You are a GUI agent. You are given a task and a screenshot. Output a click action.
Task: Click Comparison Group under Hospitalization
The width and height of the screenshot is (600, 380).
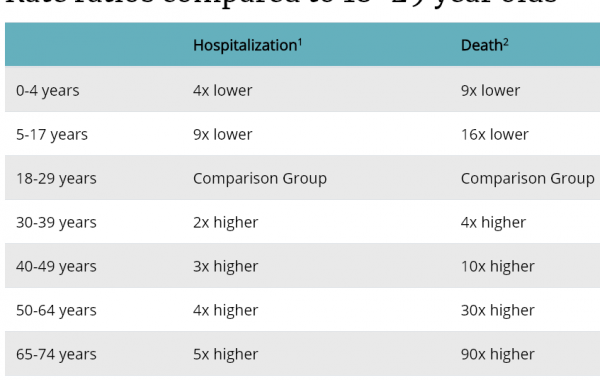[260, 178]
